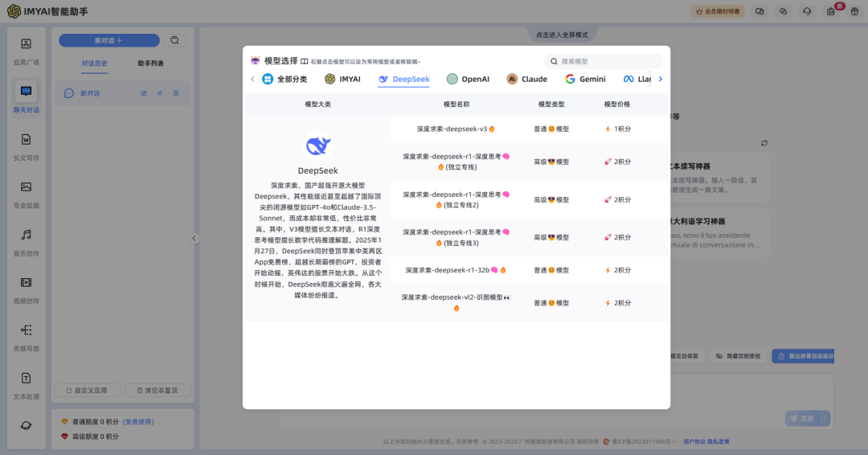Viewport: 868px width, 455px height.
Task: Click the search icon next to 新对话
Action: pos(175,40)
